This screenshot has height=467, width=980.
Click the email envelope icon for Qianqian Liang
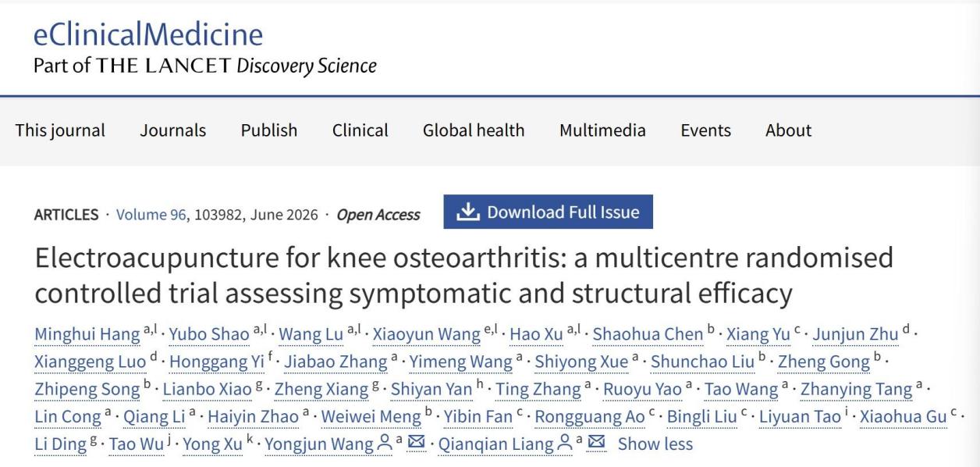click(x=597, y=444)
